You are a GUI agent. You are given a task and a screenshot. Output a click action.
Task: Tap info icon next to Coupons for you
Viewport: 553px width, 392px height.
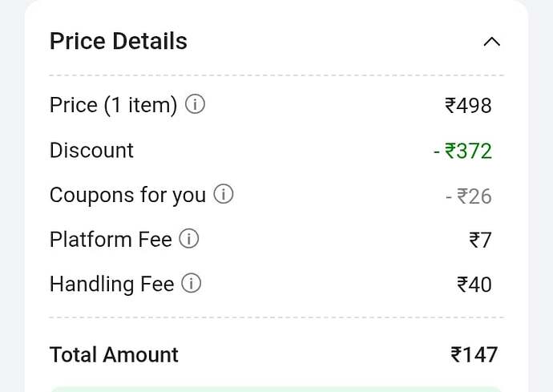pyautogui.click(x=224, y=194)
